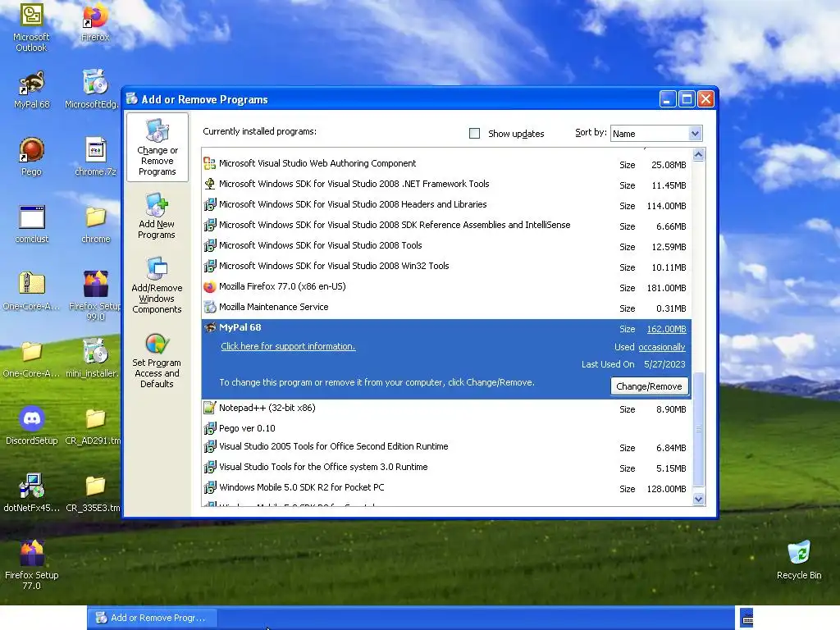Select the MyPal 68 desktop shortcut
This screenshot has width=840, height=630.
[x=32, y=90]
